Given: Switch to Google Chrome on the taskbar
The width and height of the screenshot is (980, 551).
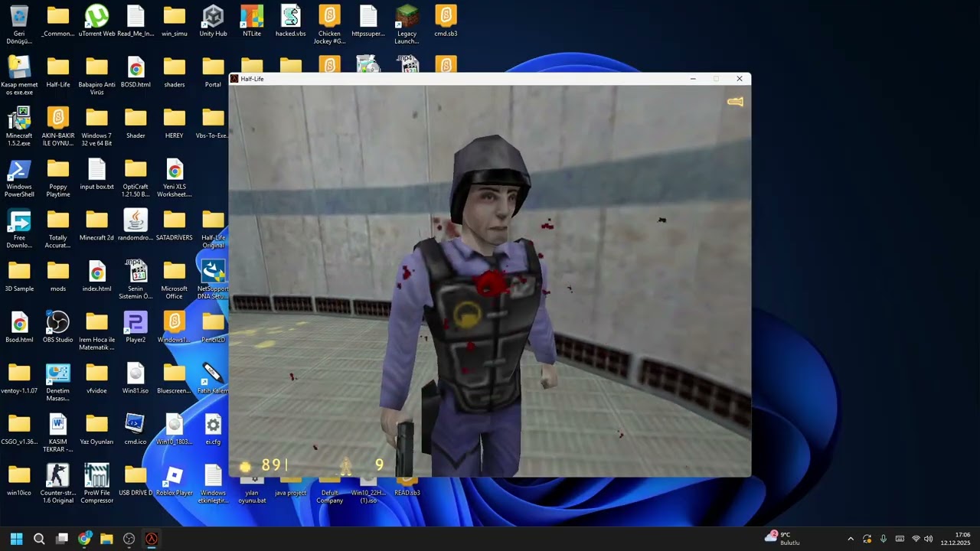Looking at the screenshot, I should tap(84, 539).
